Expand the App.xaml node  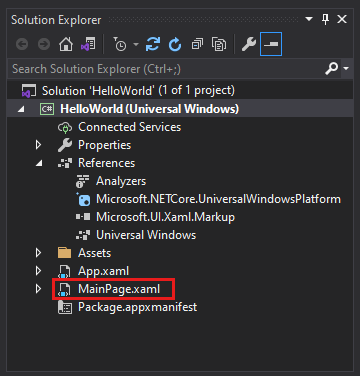39,271
